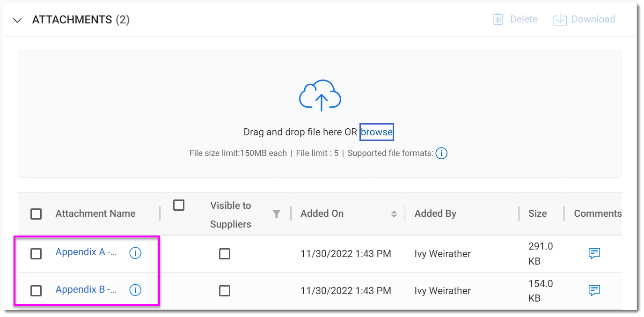Click the browse link to upload

pos(376,132)
